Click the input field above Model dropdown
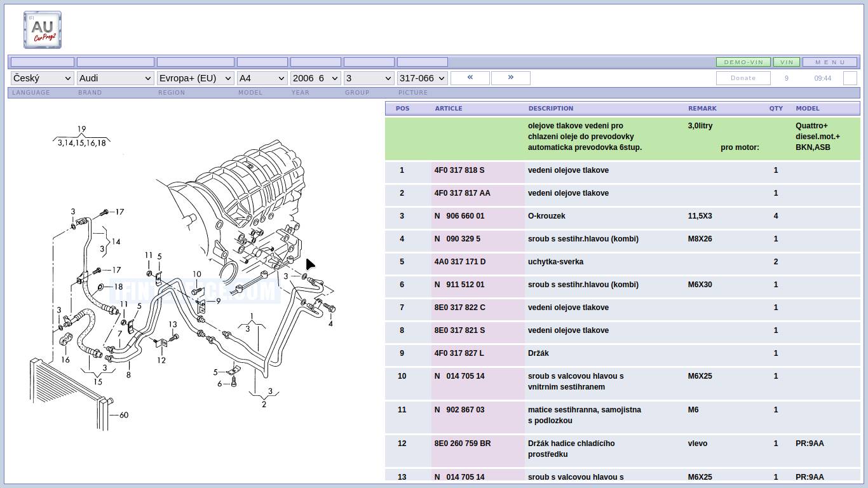The height and width of the screenshot is (488, 868). tap(262, 62)
